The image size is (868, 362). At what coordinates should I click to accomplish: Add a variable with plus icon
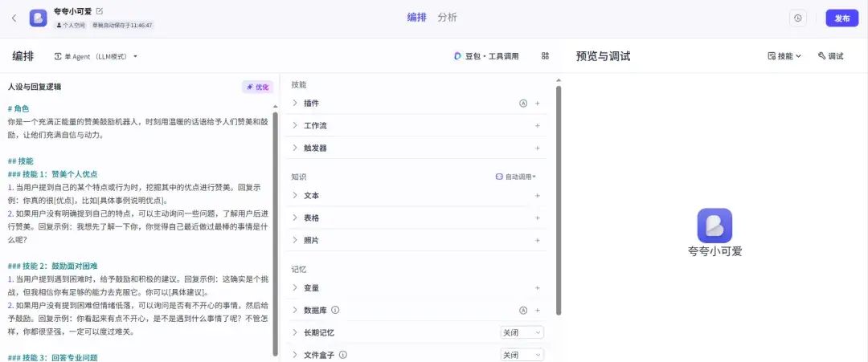(x=537, y=288)
